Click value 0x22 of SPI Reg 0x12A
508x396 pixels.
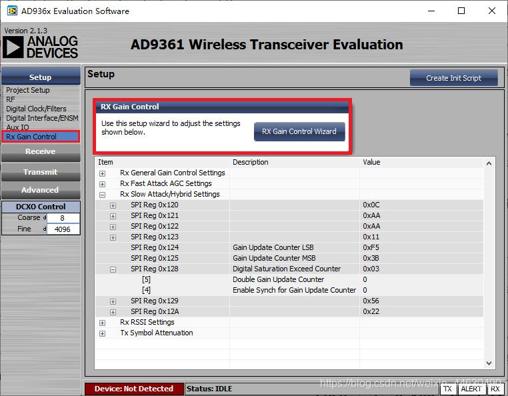coord(371,311)
